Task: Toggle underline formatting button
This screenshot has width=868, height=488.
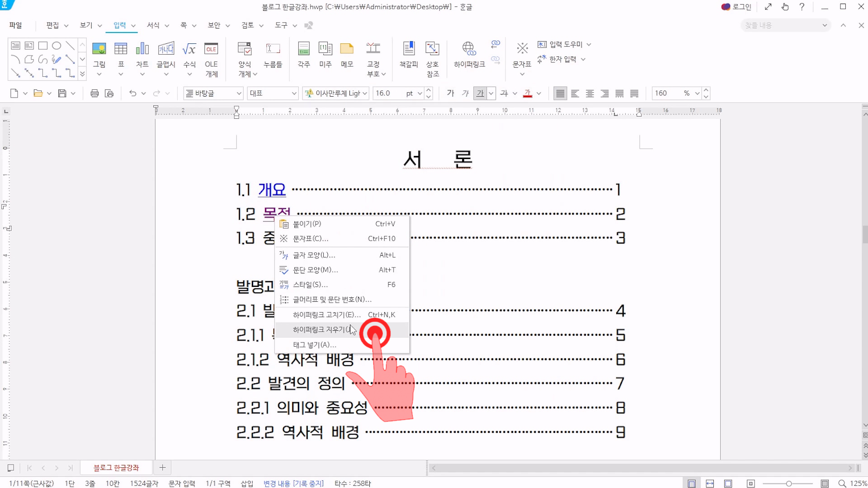Action: tap(480, 93)
